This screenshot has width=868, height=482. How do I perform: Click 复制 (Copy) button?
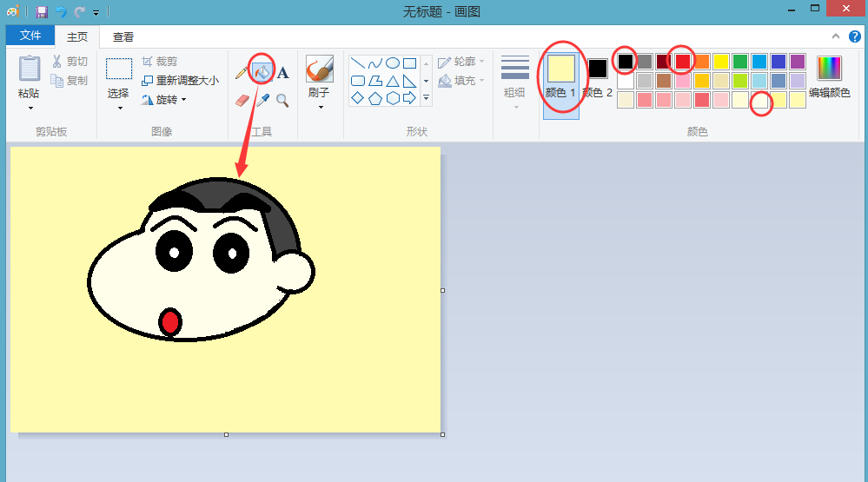pos(70,80)
